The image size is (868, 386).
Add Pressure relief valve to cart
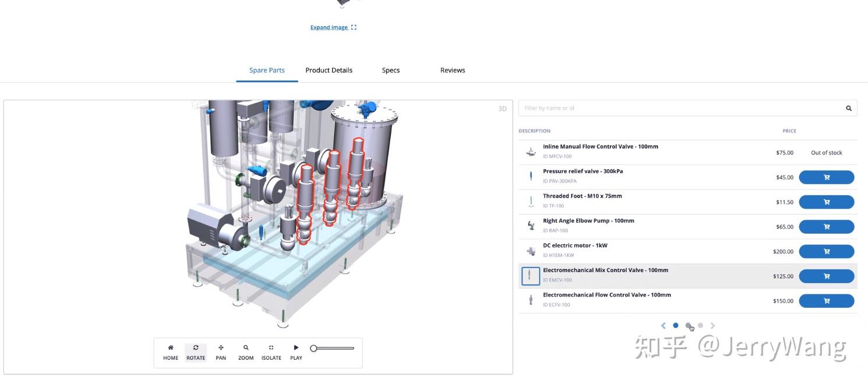click(826, 177)
